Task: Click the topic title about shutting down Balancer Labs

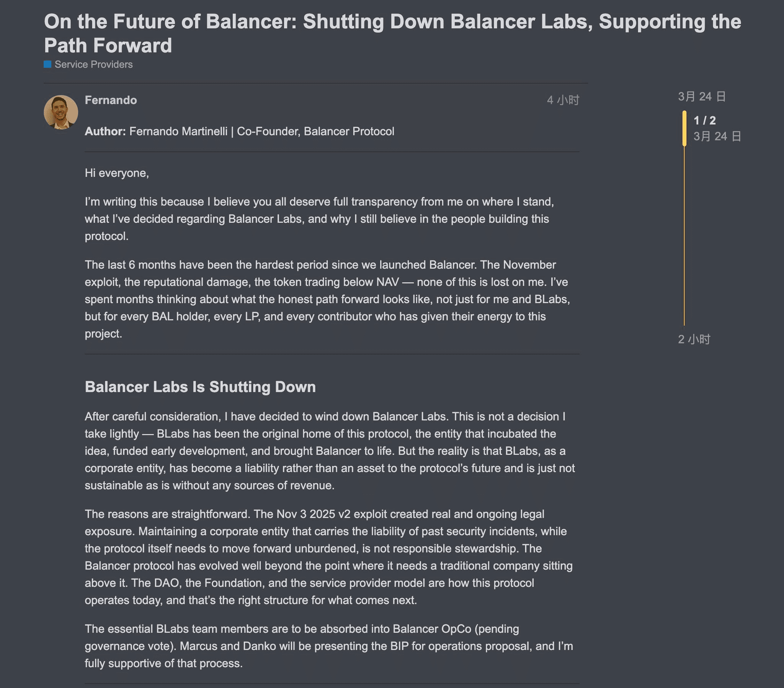Action: [392, 33]
